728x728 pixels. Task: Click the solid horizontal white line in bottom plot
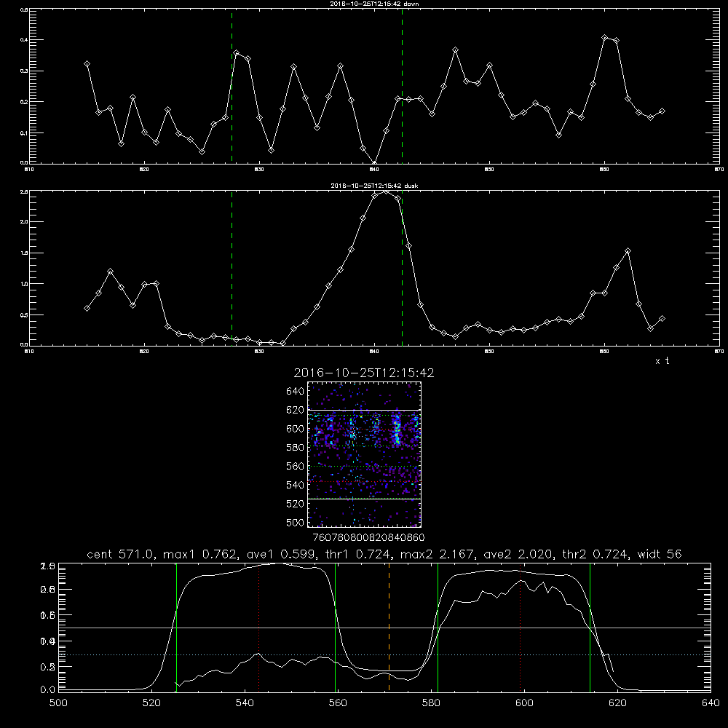coord(384,628)
